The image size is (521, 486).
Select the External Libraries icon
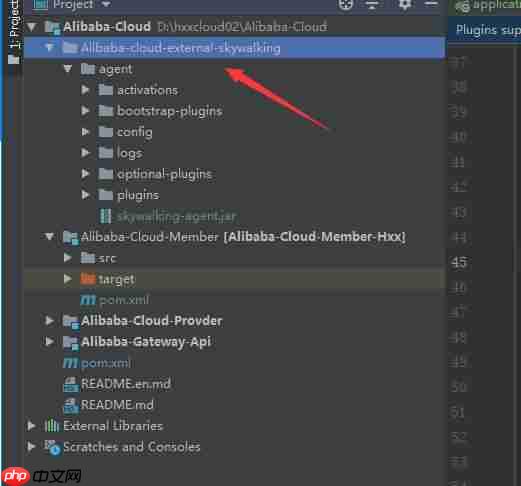point(52,426)
